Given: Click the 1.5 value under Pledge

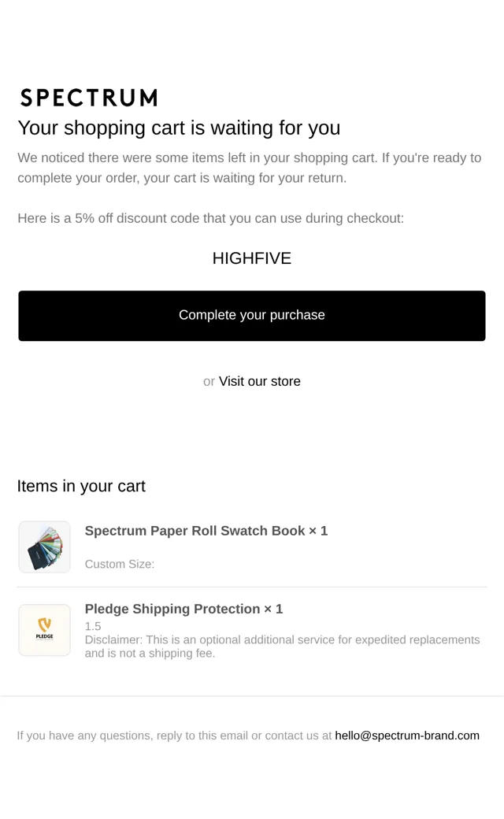Looking at the screenshot, I should 93,626.
